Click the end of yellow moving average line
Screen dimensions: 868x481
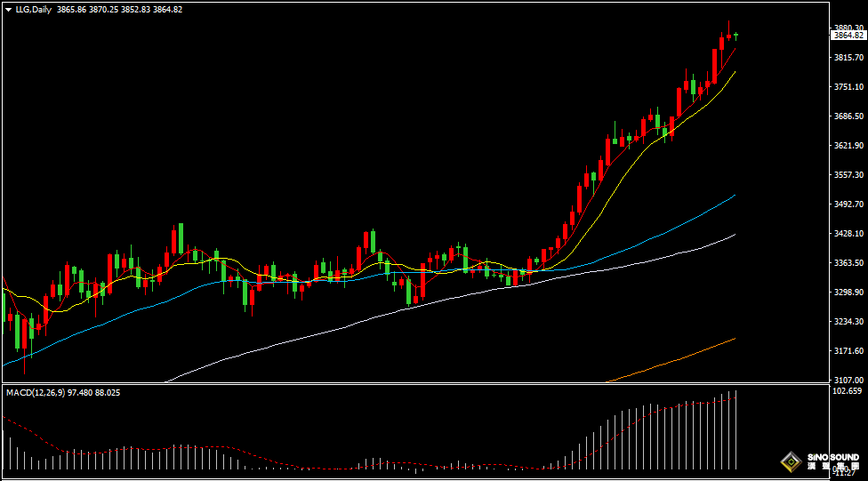click(734, 73)
